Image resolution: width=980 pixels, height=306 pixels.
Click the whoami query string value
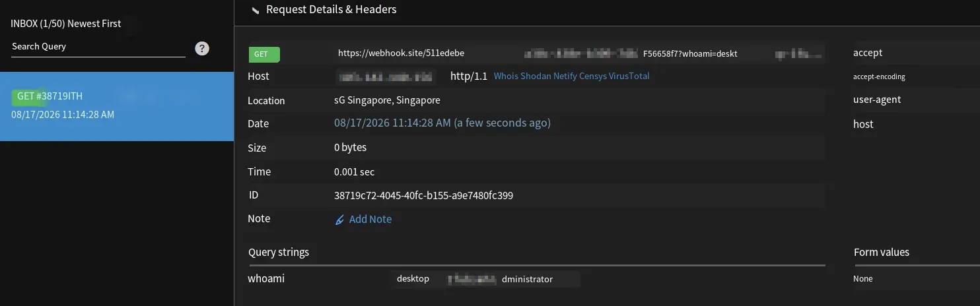tap(485, 279)
